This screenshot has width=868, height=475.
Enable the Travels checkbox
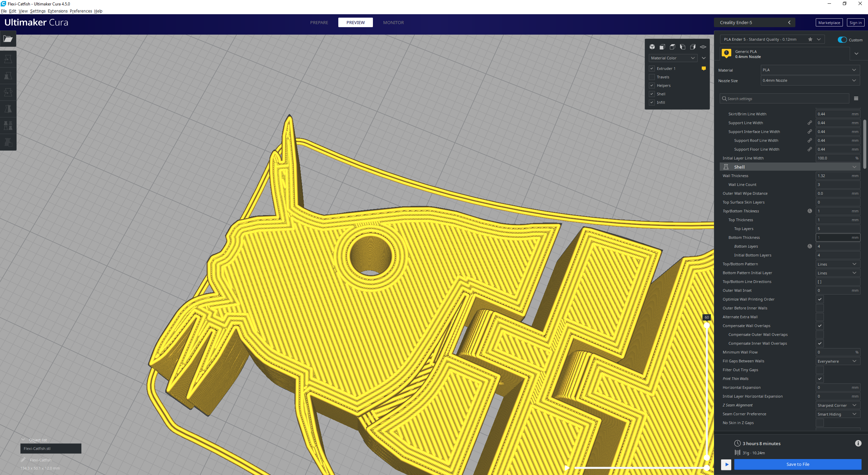point(652,77)
